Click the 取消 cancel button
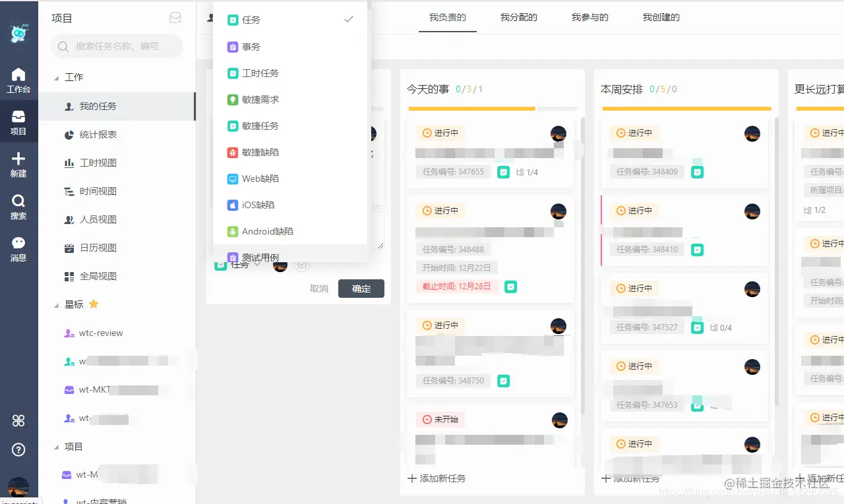 (x=319, y=289)
